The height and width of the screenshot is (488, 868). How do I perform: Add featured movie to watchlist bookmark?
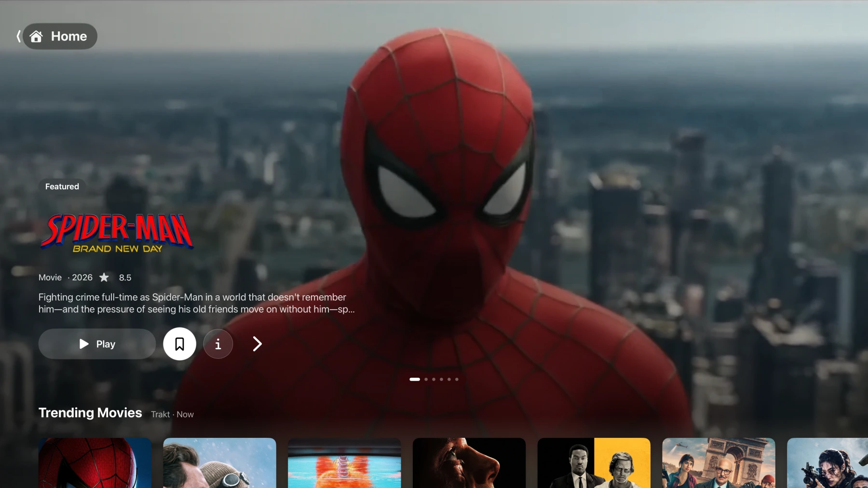point(179,344)
